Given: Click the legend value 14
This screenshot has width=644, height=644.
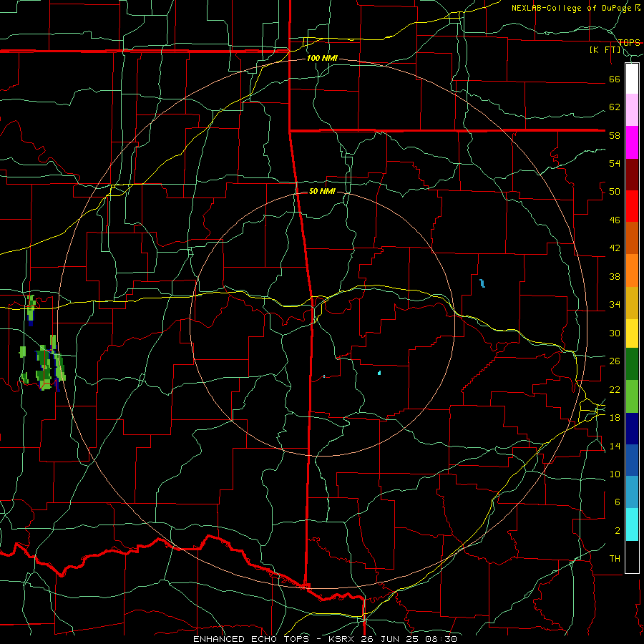Looking at the screenshot, I should point(615,446).
